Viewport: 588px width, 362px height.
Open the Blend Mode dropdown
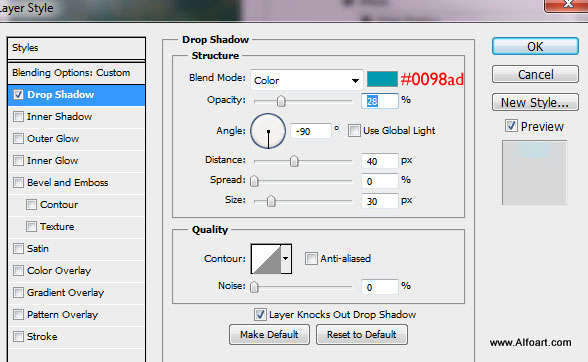tap(307, 80)
